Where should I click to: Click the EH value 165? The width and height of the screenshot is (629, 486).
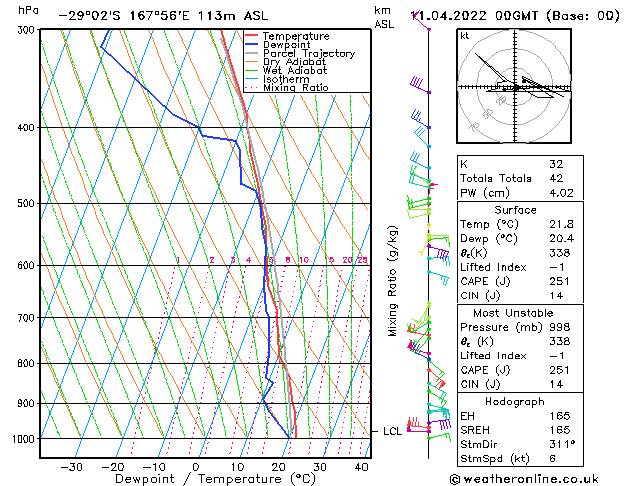pyautogui.click(x=559, y=416)
